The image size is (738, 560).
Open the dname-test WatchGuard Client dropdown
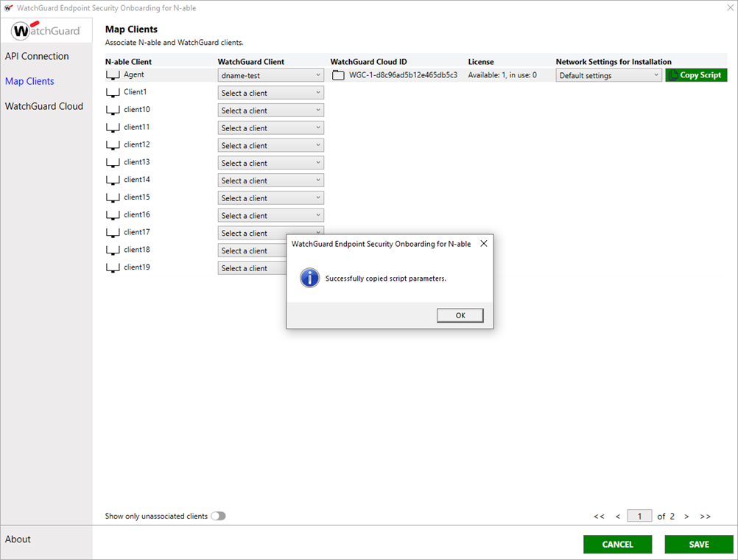(x=270, y=74)
